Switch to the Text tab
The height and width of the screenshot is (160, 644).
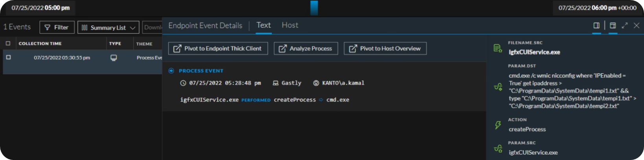pos(263,25)
